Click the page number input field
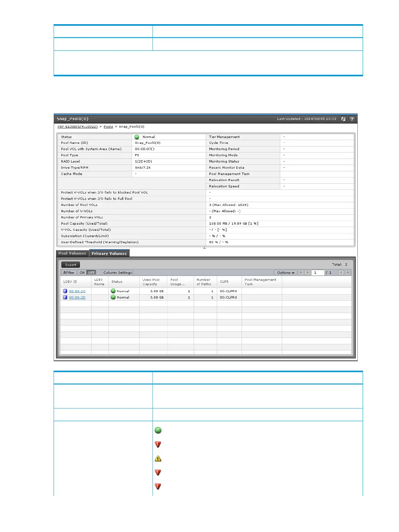Image resolution: width=399 pixels, height=532 pixels. (318, 272)
